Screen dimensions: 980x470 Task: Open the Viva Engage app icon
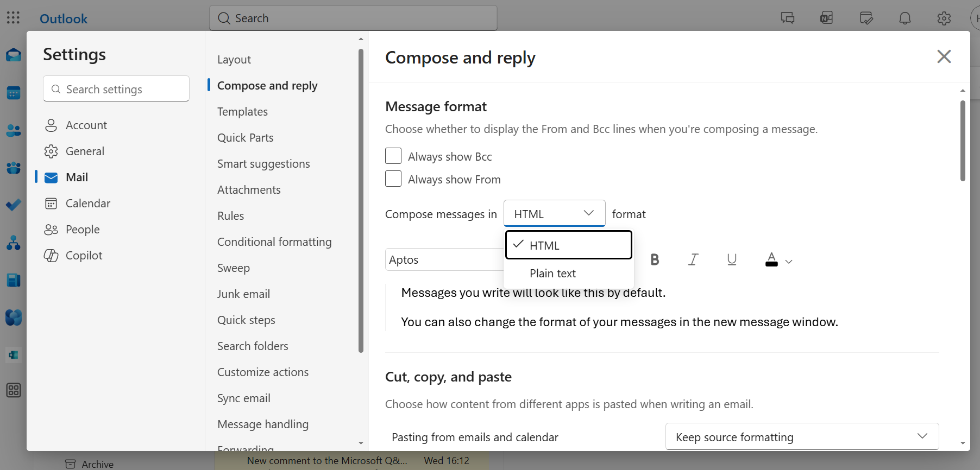(14, 317)
